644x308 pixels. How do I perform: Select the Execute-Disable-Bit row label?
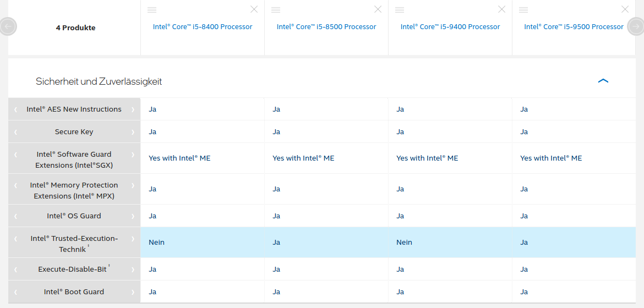[74, 269]
